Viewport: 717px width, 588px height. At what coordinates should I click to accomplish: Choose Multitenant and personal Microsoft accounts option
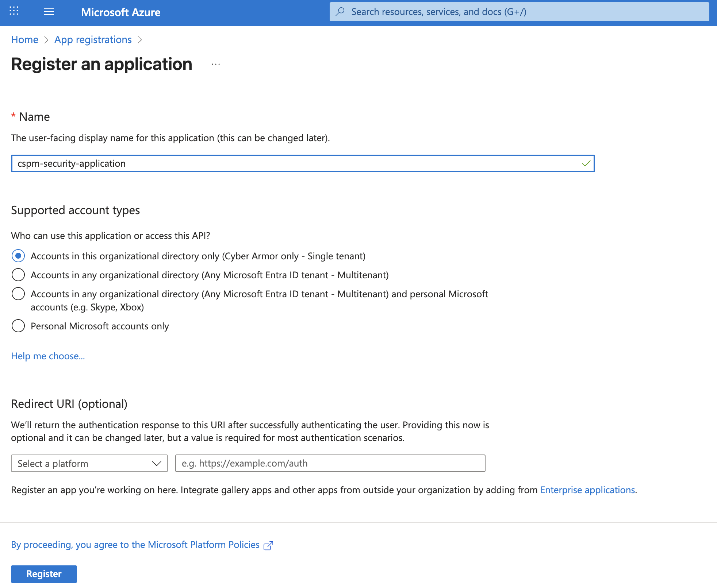coord(18,294)
